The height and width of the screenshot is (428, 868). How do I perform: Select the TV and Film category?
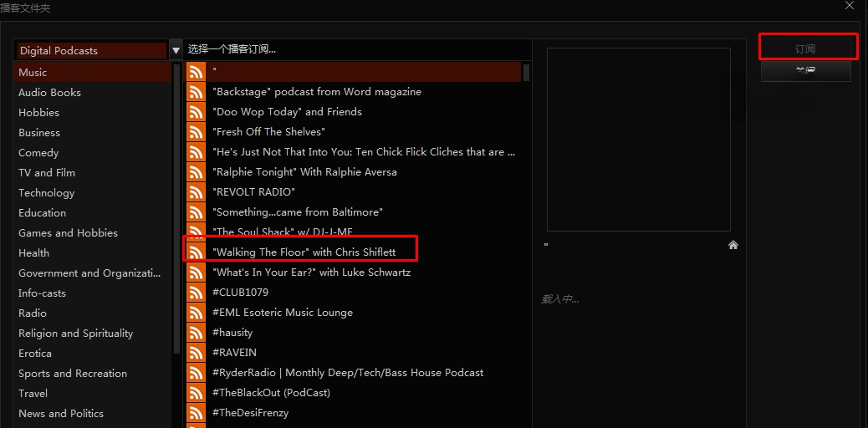click(x=93, y=173)
